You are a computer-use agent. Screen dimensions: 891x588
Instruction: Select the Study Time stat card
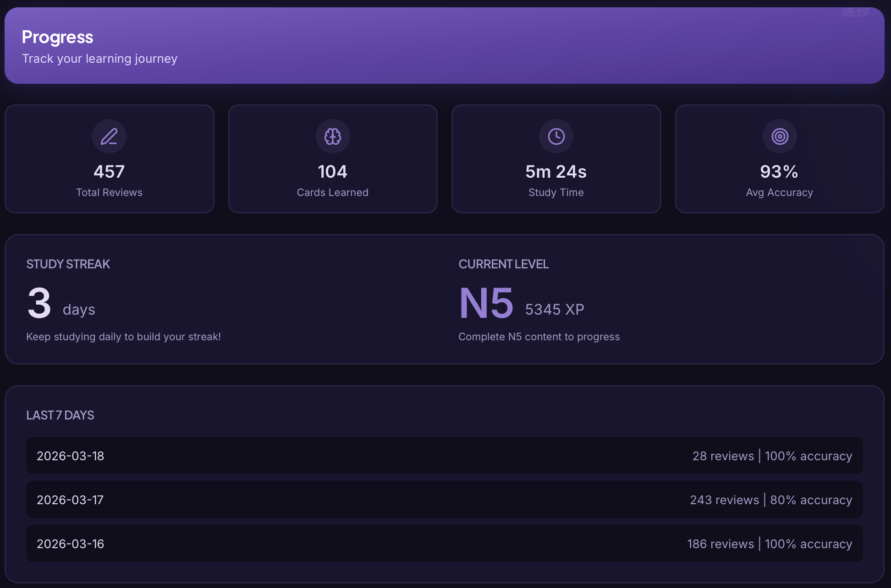556,159
